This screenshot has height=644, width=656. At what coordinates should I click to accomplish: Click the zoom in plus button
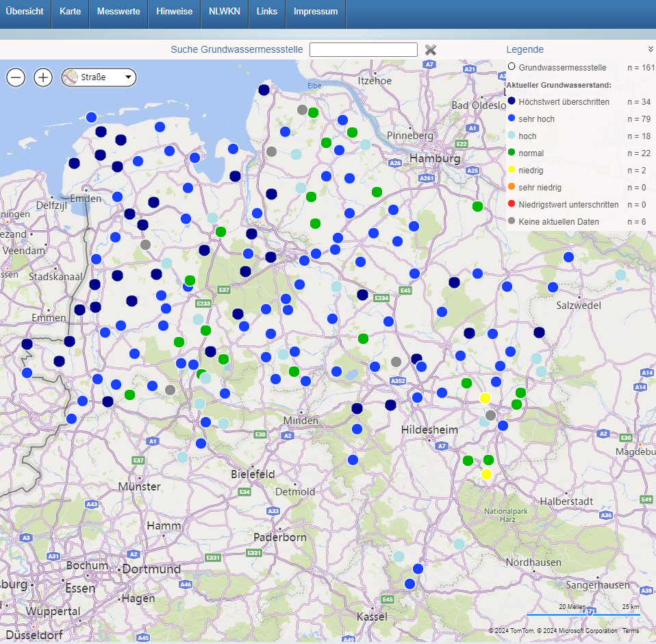tap(43, 77)
